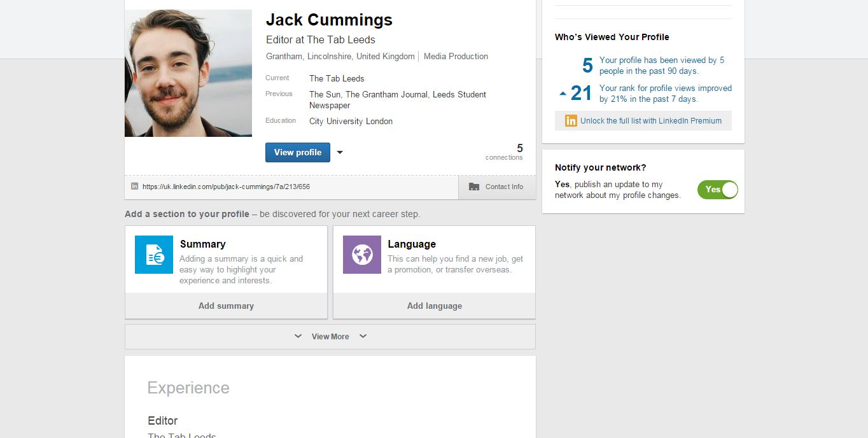Open the dropdown arrow next to View profile
The width and height of the screenshot is (868, 438).
tap(340, 153)
